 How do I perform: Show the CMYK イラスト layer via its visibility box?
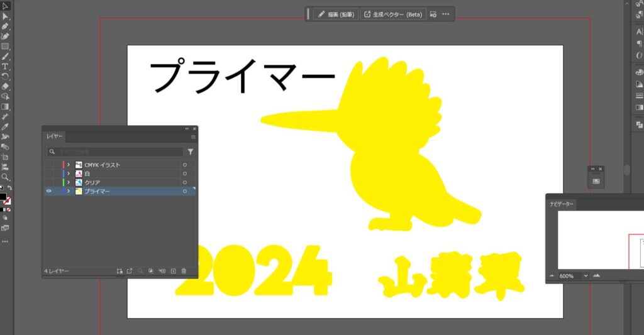(49, 165)
